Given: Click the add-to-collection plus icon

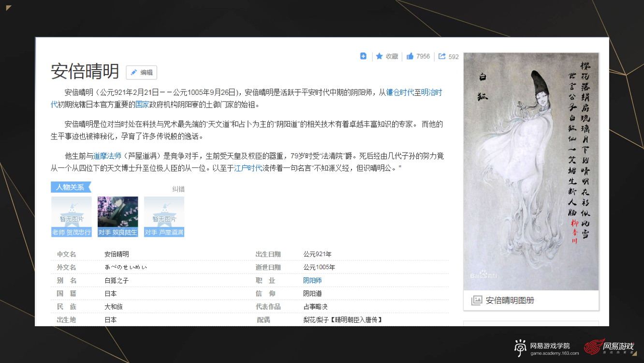Looking at the screenshot, I should click(x=363, y=56).
